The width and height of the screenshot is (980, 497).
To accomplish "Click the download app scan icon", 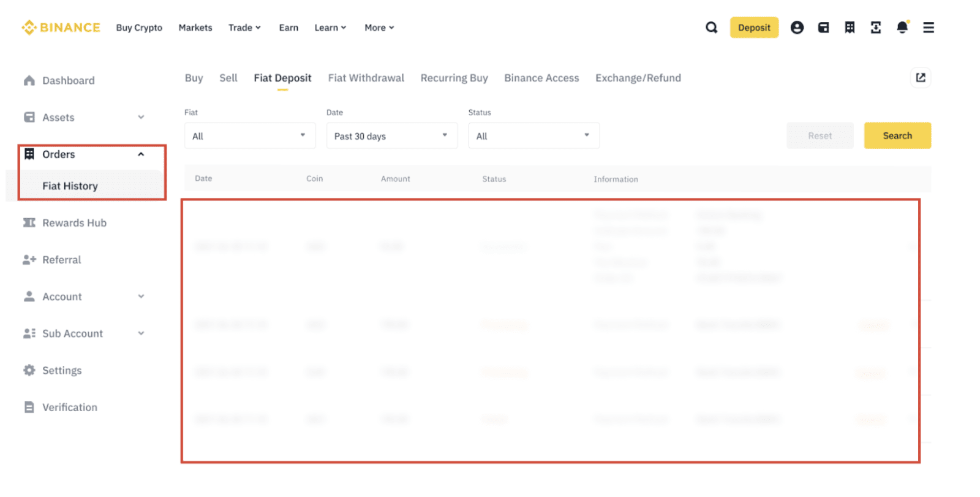I will (876, 28).
